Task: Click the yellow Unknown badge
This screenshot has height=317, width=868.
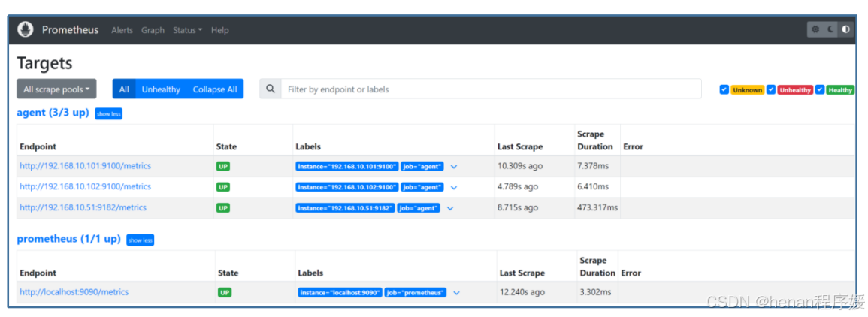Action: point(747,89)
